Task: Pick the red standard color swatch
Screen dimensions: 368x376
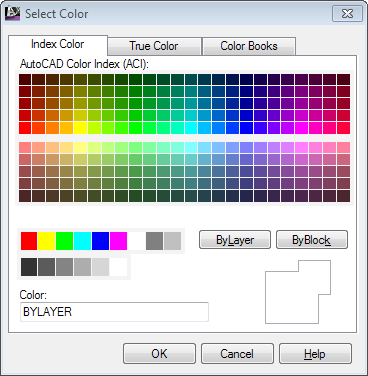Action: coord(29,241)
